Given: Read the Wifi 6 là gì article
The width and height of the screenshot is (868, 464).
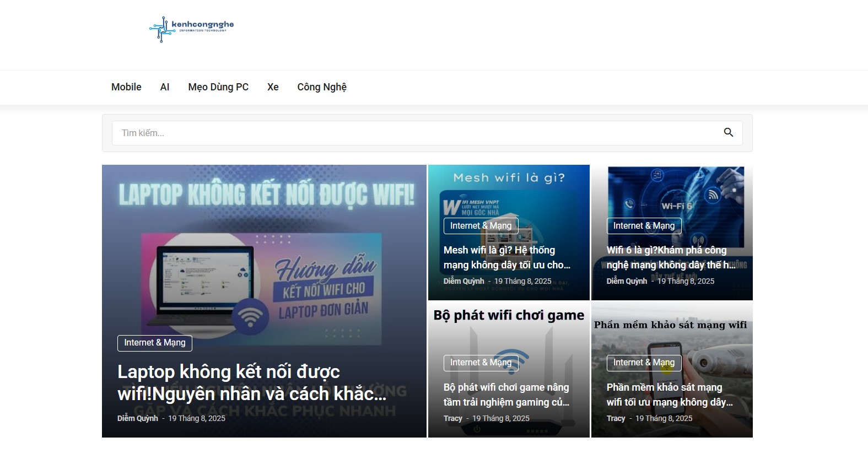Looking at the screenshot, I should point(670,257).
